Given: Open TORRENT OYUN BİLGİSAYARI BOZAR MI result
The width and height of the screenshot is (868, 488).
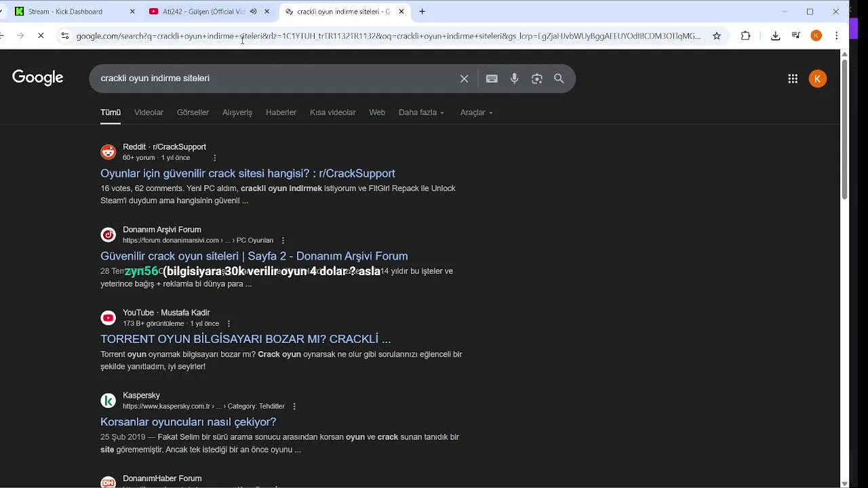Looking at the screenshot, I should 245,339.
